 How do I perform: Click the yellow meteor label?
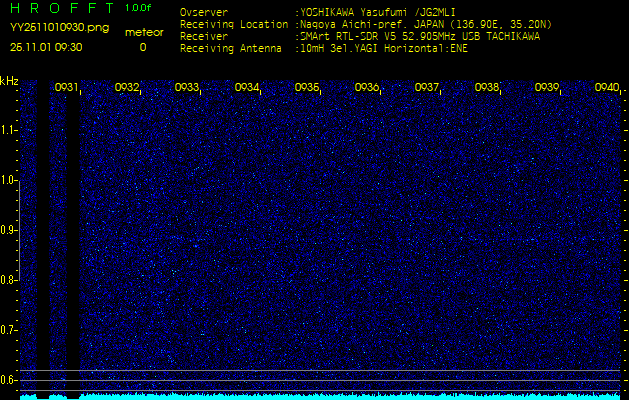click(x=142, y=32)
